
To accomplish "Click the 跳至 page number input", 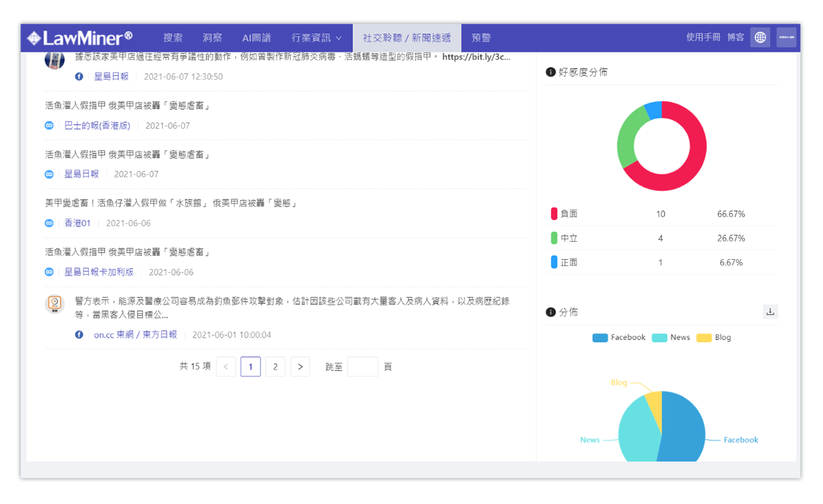I will [363, 366].
